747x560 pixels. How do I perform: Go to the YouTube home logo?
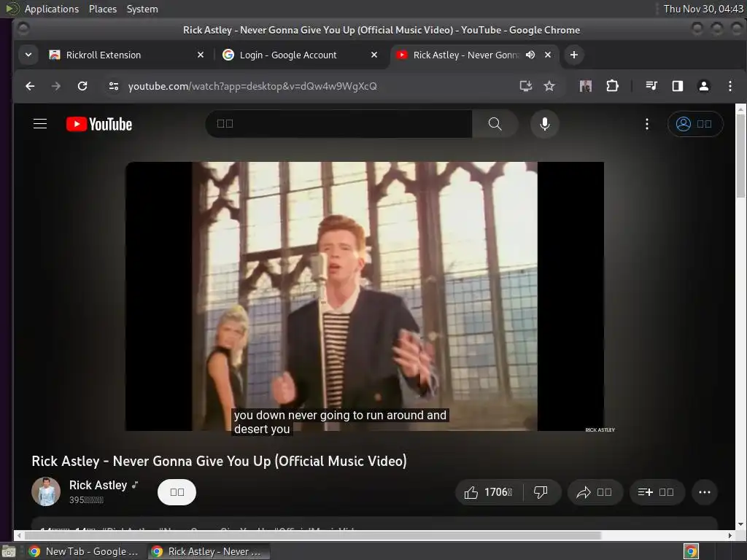[99, 124]
